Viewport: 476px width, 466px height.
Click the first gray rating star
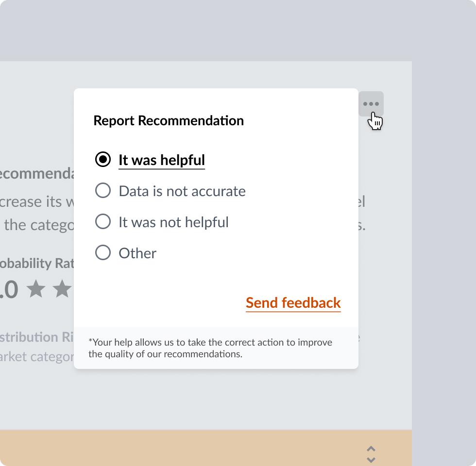point(36,289)
